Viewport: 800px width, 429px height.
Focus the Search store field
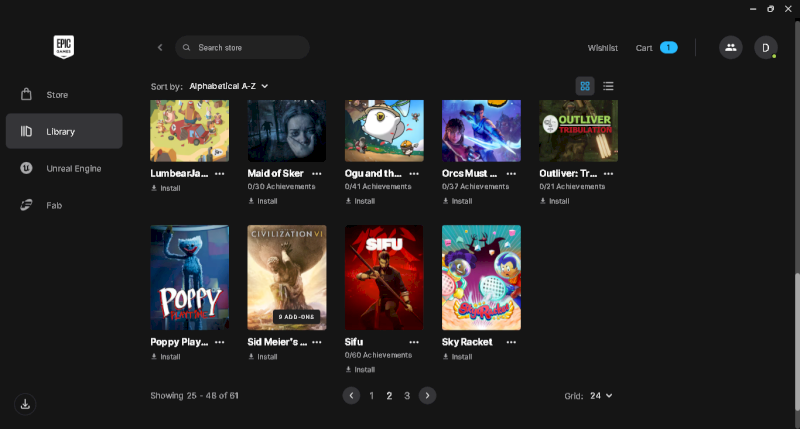[242, 47]
